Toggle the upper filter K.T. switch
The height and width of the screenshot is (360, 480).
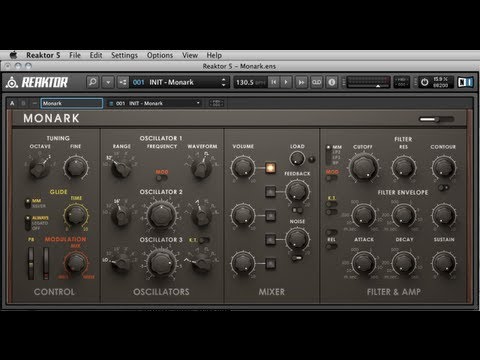331,204
